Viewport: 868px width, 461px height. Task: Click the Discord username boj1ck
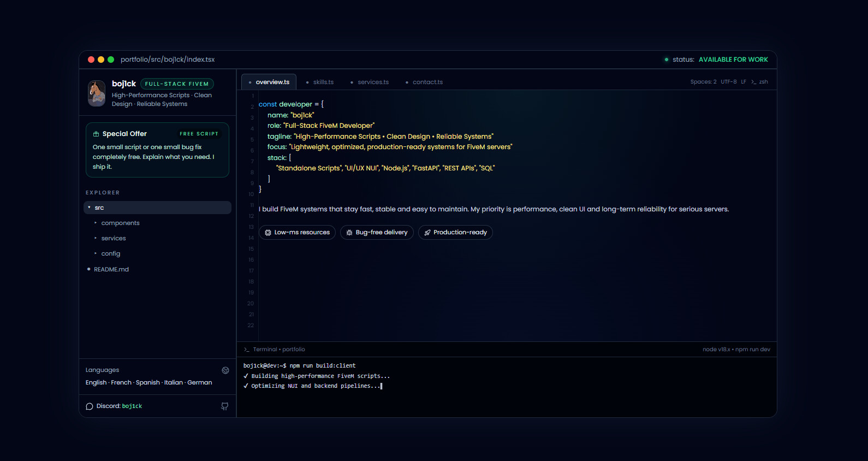[x=132, y=406]
